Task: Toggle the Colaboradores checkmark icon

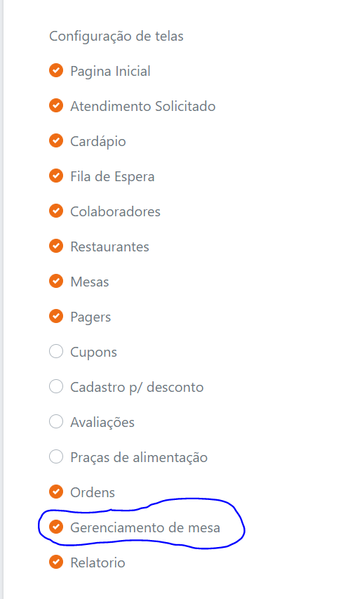Action: pos(56,211)
